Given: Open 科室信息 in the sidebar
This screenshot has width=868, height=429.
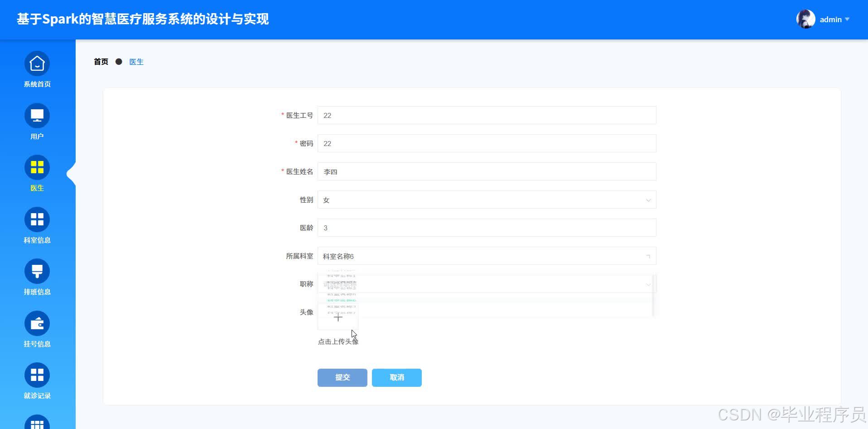Looking at the screenshot, I should pyautogui.click(x=37, y=224).
